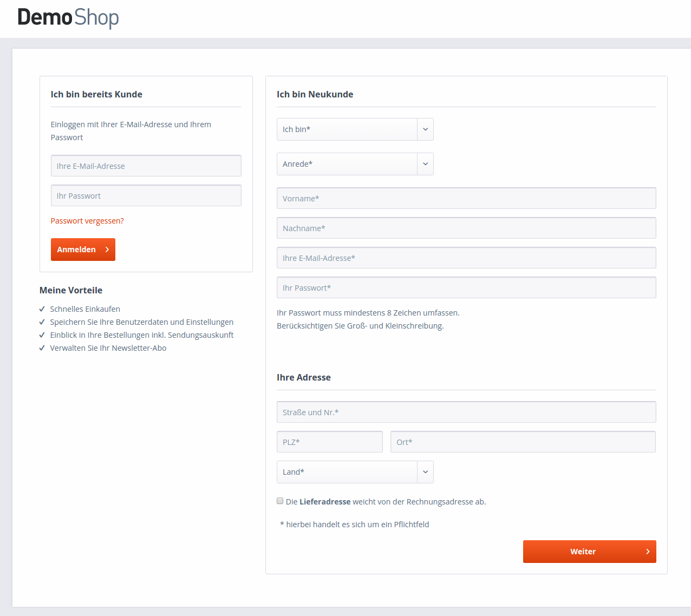Click checkmark icon beside Verwalten Sie Ihr Newsletter-Abo
This screenshot has height=616, width=691.
(42, 348)
